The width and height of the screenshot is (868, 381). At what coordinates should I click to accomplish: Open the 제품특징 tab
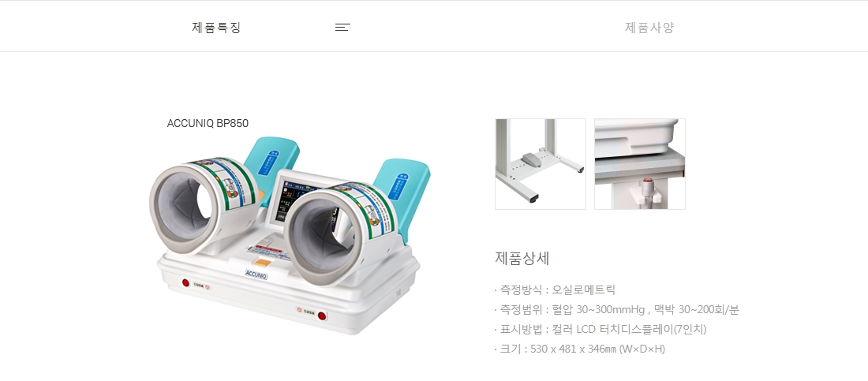[216, 27]
